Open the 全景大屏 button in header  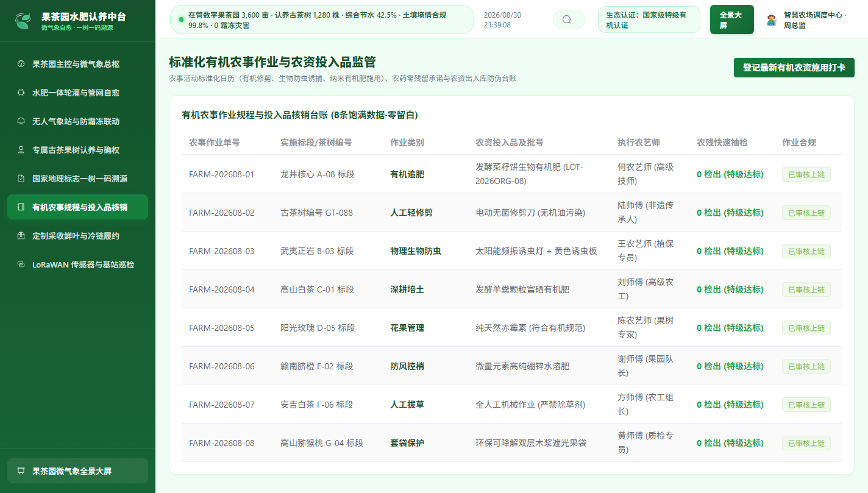(x=732, y=20)
